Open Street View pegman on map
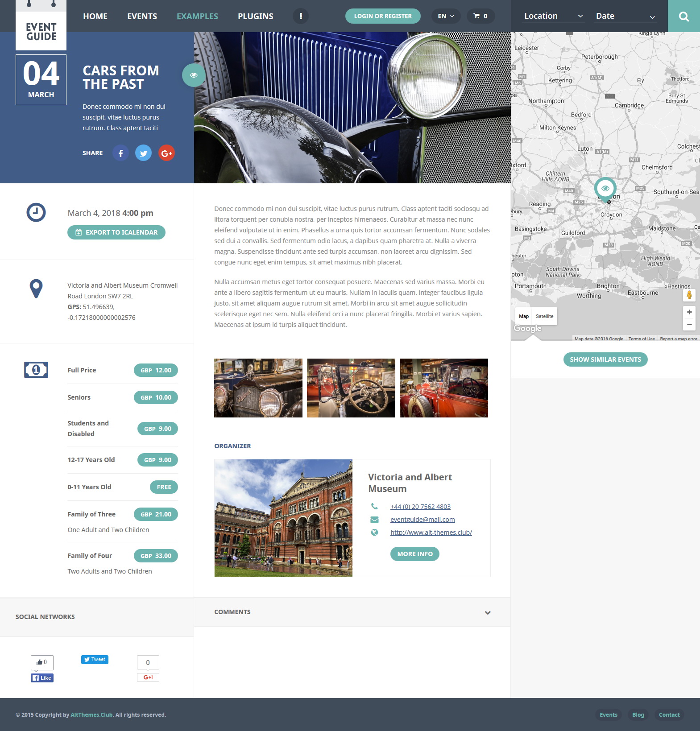 tap(689, 295)
